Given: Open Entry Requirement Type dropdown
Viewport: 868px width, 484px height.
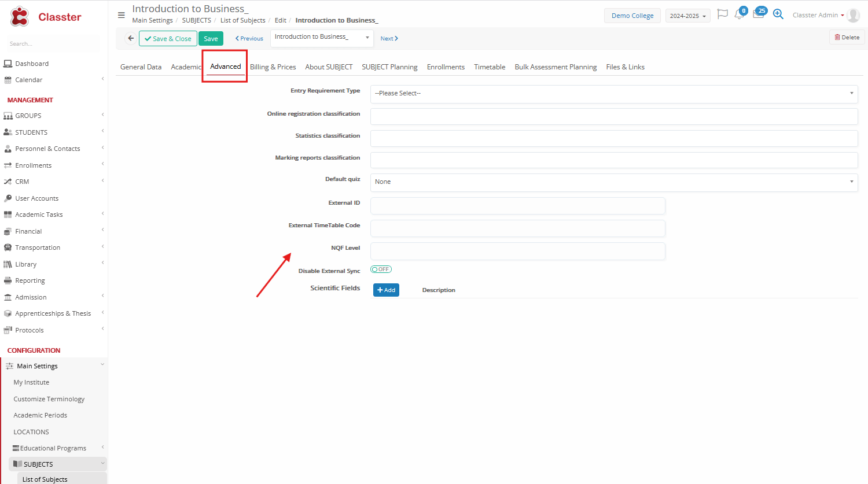Looking at the screenshot, I should click(613, 94).
